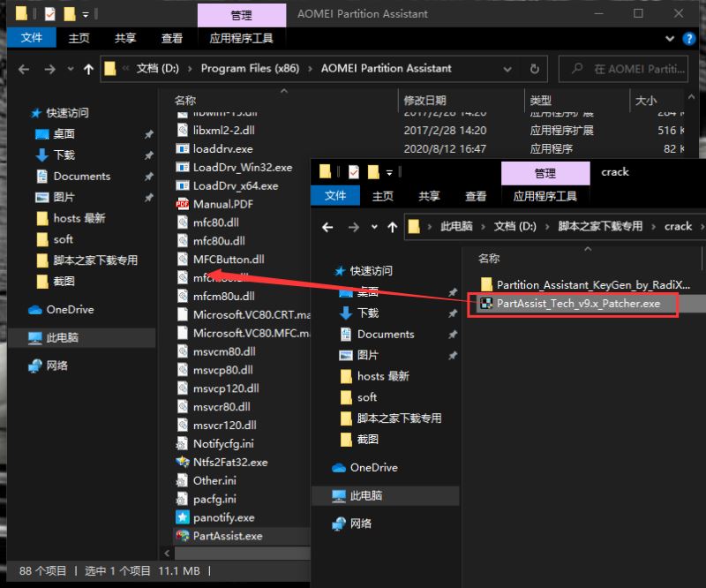706x588 pixels.
Task: Sort by 修改日期 column header
Action: coord(424,100)
